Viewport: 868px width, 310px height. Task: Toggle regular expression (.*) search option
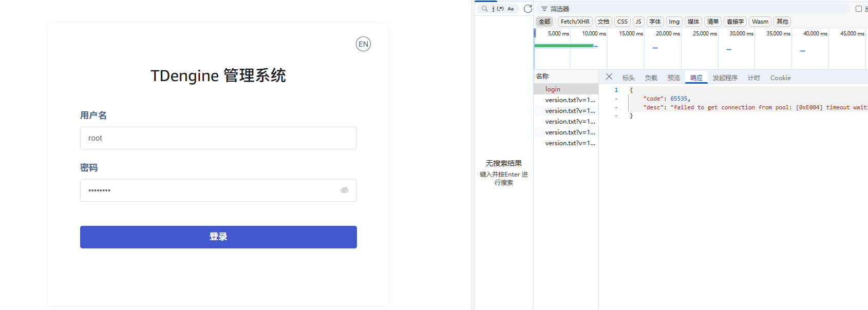pos(500,9)
